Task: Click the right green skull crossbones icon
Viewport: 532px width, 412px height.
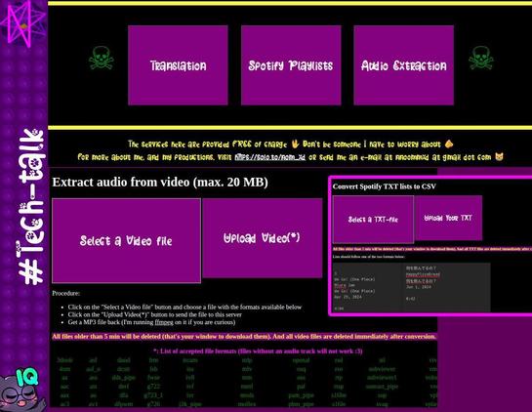Action: point(481,58)
